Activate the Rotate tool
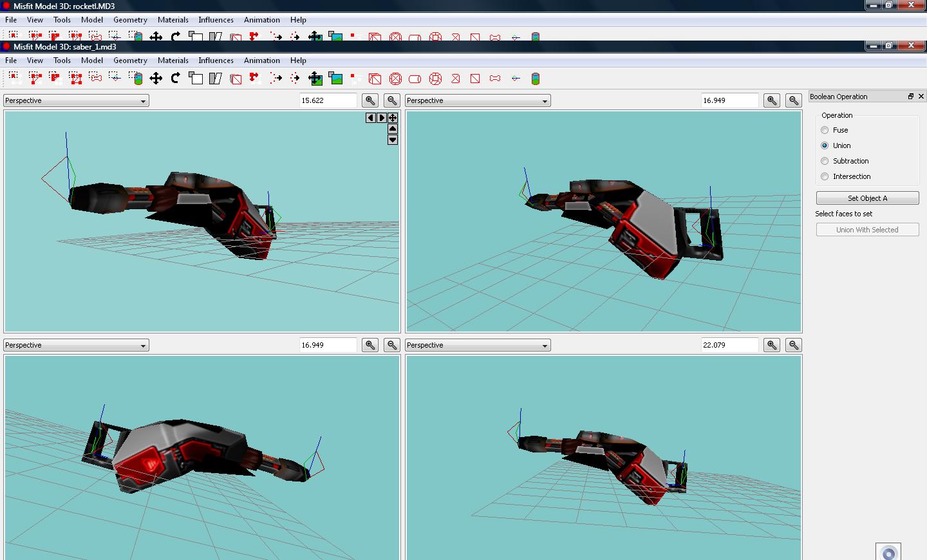The width and height of the screenshot is (927, 560). tap(176, 79)
